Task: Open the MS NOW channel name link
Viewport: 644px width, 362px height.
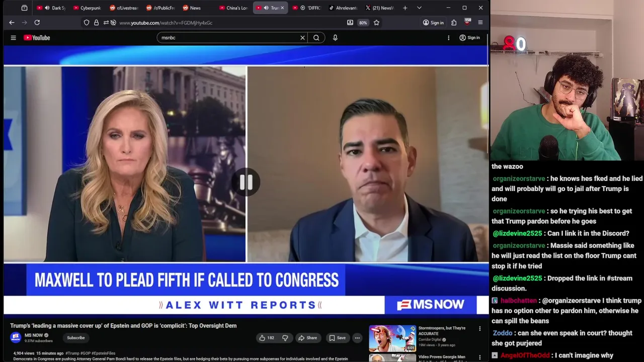Action: (x=34, y=335)
